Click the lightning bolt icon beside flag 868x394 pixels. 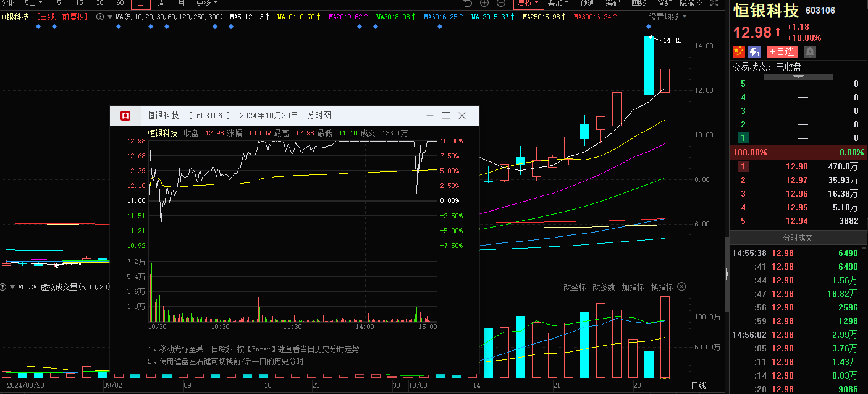point(754,52)
